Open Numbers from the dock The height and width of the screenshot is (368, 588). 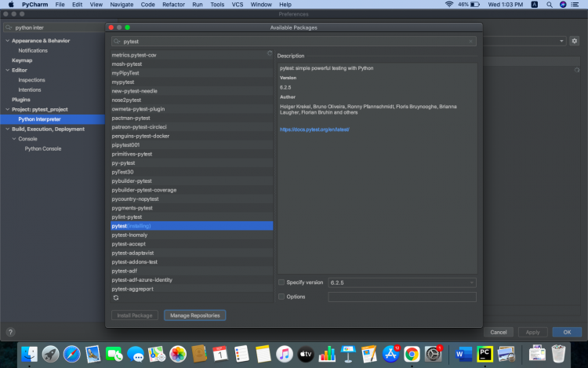click(327, 354)
